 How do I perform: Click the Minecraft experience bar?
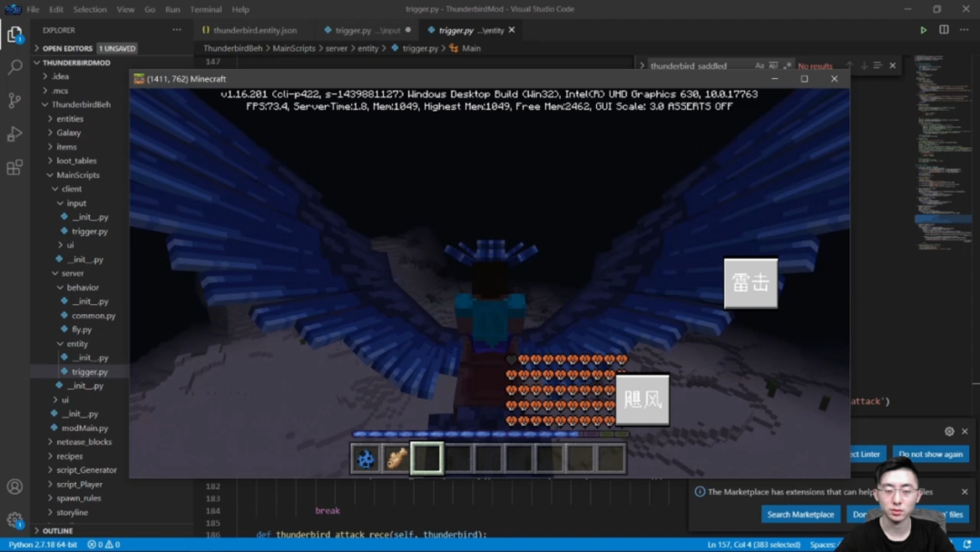490,434
